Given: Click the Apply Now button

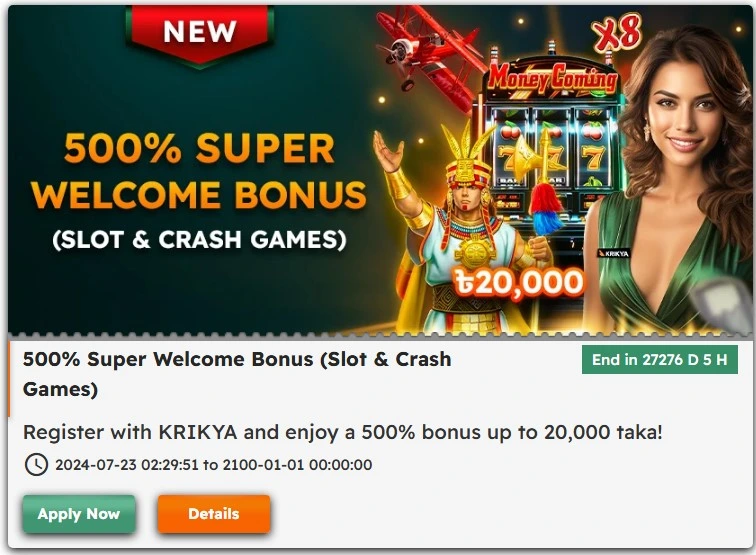Looking at the screenshot, I should (x=79, y=514).
